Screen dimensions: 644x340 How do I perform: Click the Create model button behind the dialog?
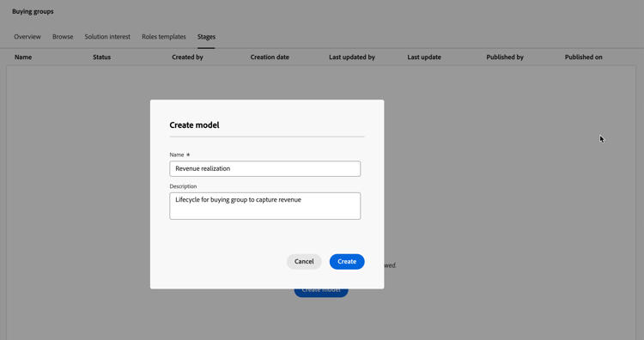click(x=321, y=293)
